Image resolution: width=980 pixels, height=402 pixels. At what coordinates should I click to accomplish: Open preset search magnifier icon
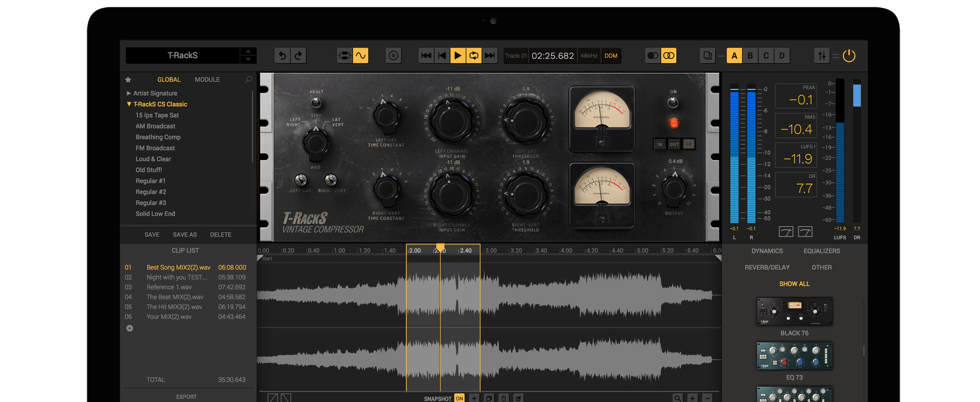point(248,79)
